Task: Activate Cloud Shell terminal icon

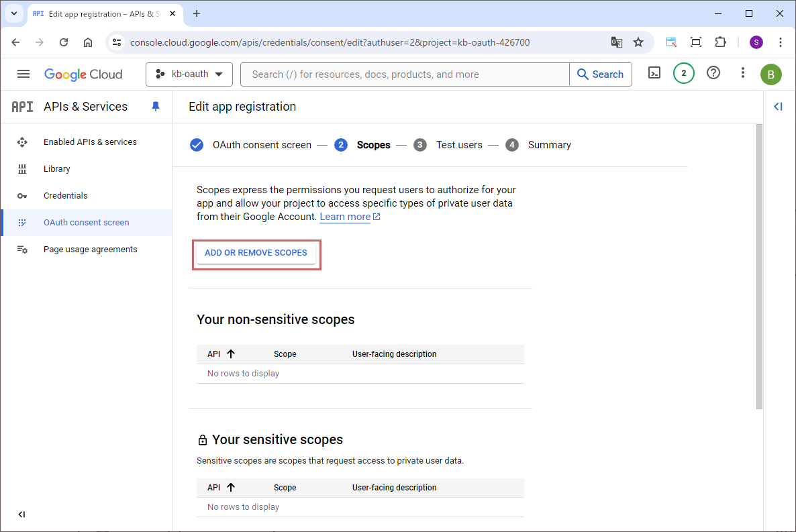Action: [x=654, y=73]
